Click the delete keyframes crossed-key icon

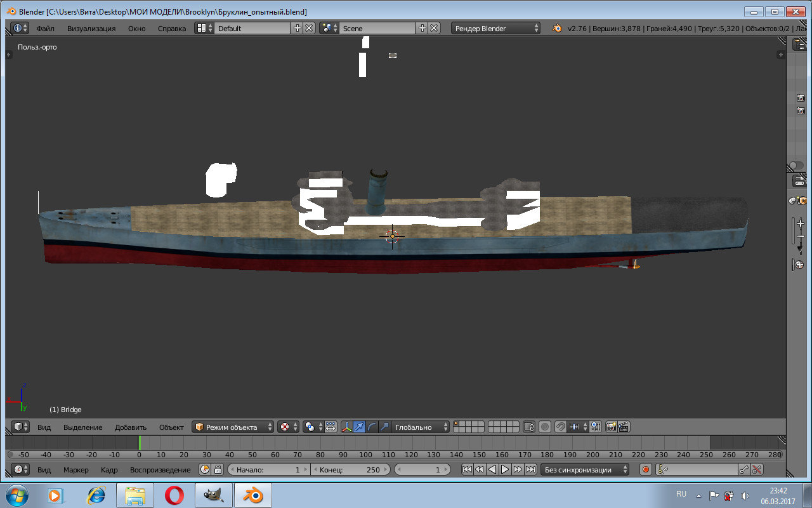click(x=757, y=469)
